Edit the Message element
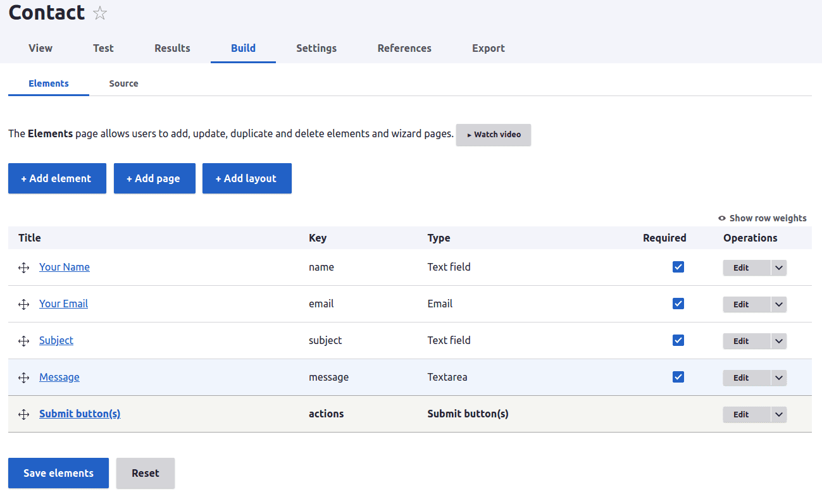Viewport: 822px width, 504px height. click(x=747, y=378)
